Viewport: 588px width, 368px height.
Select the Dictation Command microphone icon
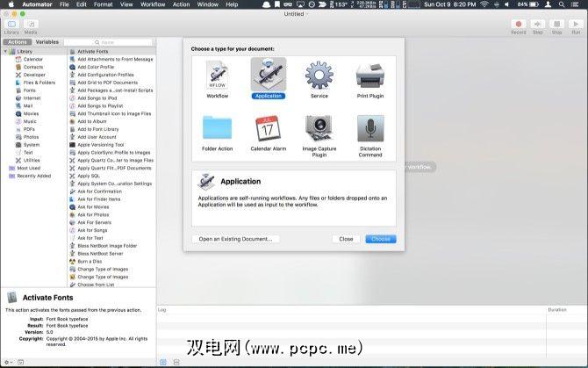point(370,128)
